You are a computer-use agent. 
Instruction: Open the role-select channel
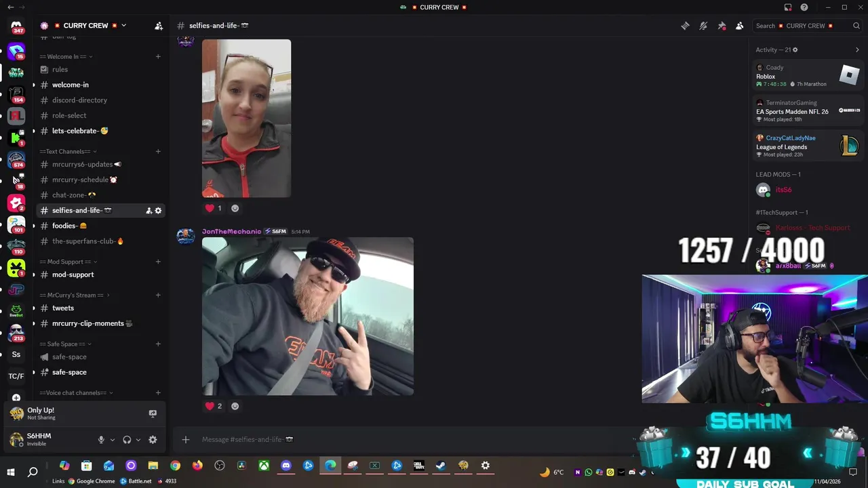pos(101,115)
